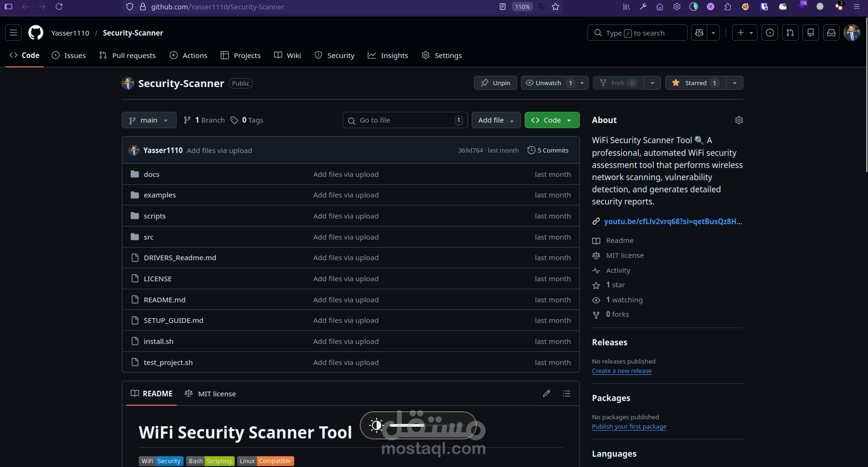Open the repositories header icon

(x=811, y=33)
